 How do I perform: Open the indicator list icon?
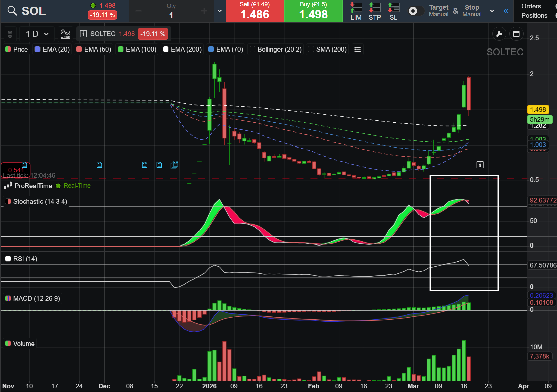357,50
